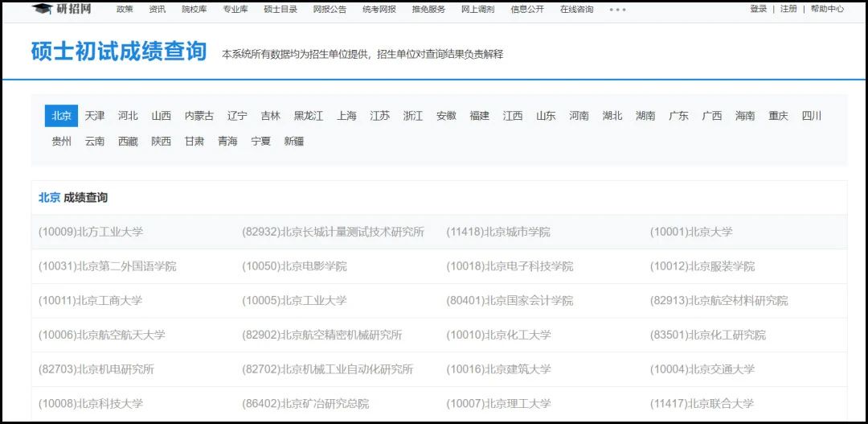Open (10006)北京航空航天大学 score query
Image resolution: width=868 pixels, height=424 pixels.
tap(101, 335)
